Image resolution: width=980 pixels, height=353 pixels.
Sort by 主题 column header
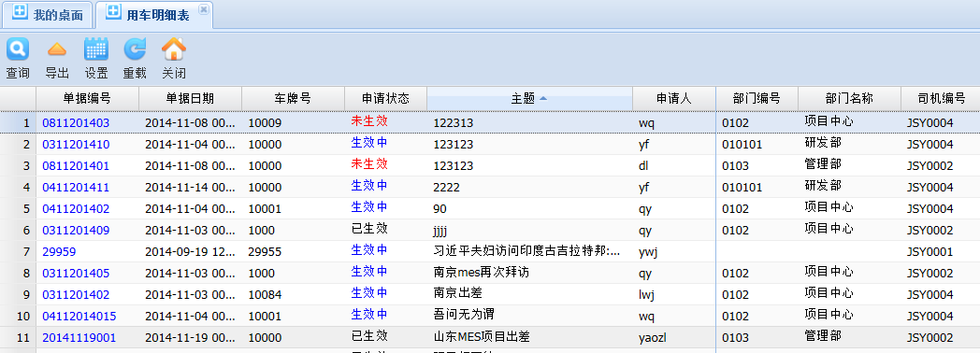[x=529, y=99]
